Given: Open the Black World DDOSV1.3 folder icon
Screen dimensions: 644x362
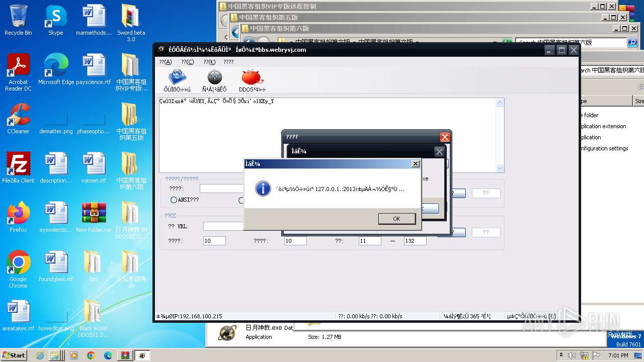Looking at the screenshot, I should [94, 319].
